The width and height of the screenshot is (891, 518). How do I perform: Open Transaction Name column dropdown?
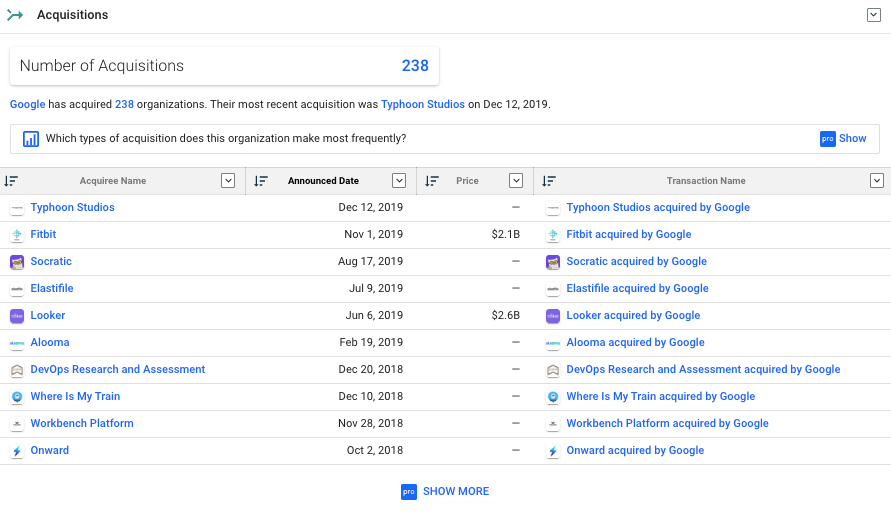point(877,181)
